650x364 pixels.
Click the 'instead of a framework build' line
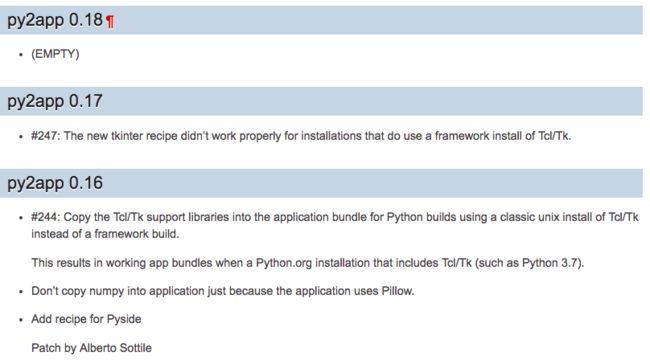coord(105,234)
